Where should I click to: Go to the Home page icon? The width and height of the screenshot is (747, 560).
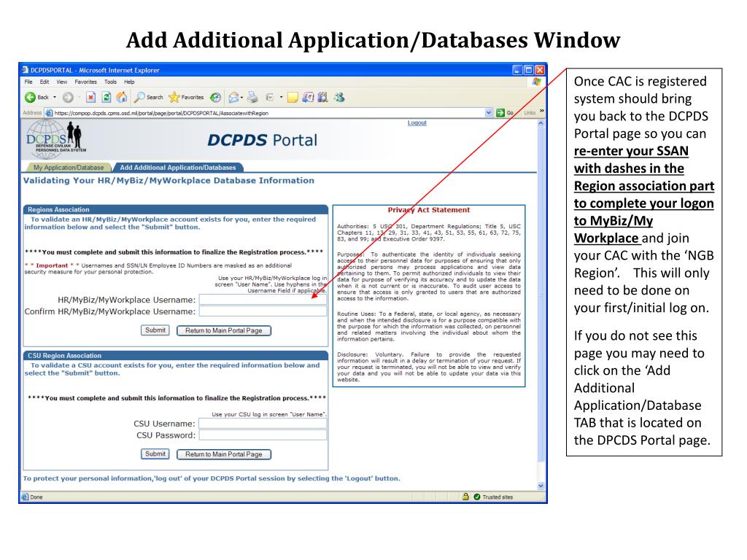pyautogui.click(x=122, y=97)
